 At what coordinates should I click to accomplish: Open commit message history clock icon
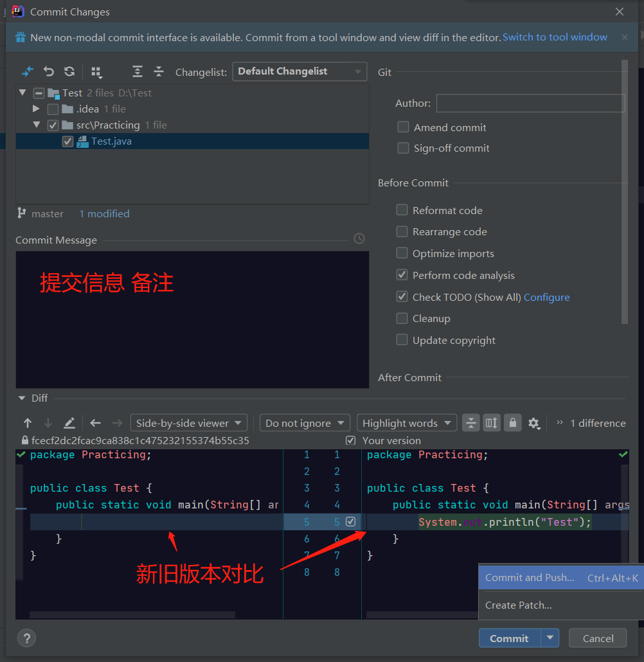[359, 238]
